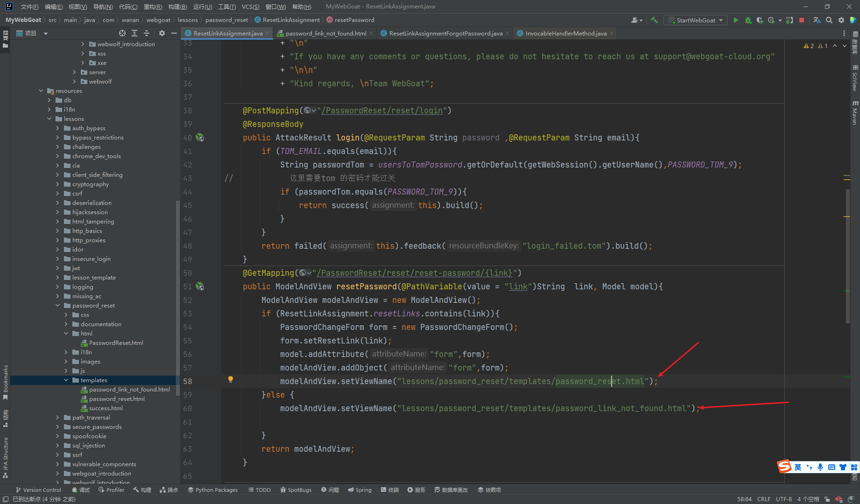Open the Python Packages tool window

click(212, 490)
